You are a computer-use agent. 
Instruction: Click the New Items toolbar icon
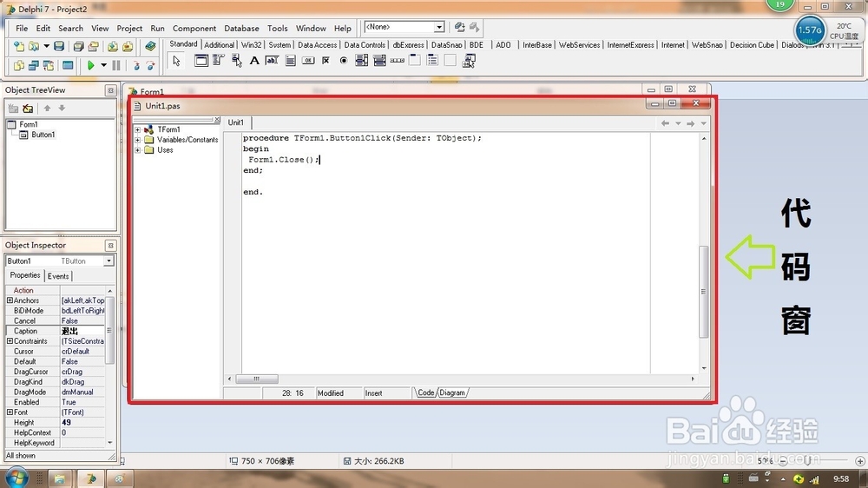coord(19,47)
